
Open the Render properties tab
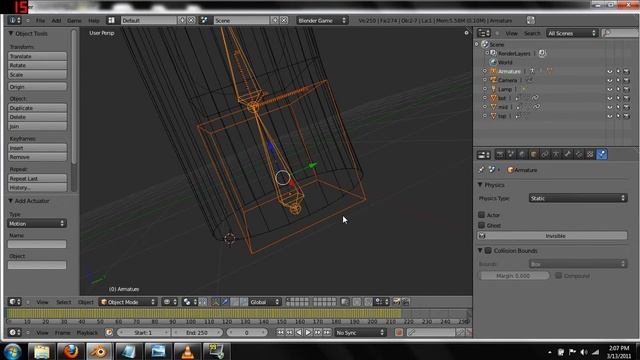[x=500, y=154]
